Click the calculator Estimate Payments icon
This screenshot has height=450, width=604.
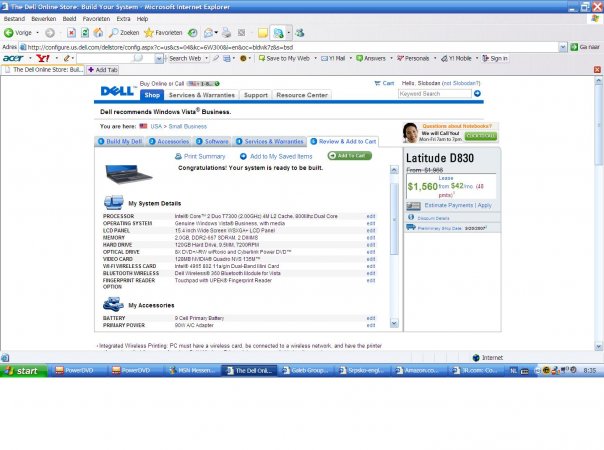click(x=413, y=206)
